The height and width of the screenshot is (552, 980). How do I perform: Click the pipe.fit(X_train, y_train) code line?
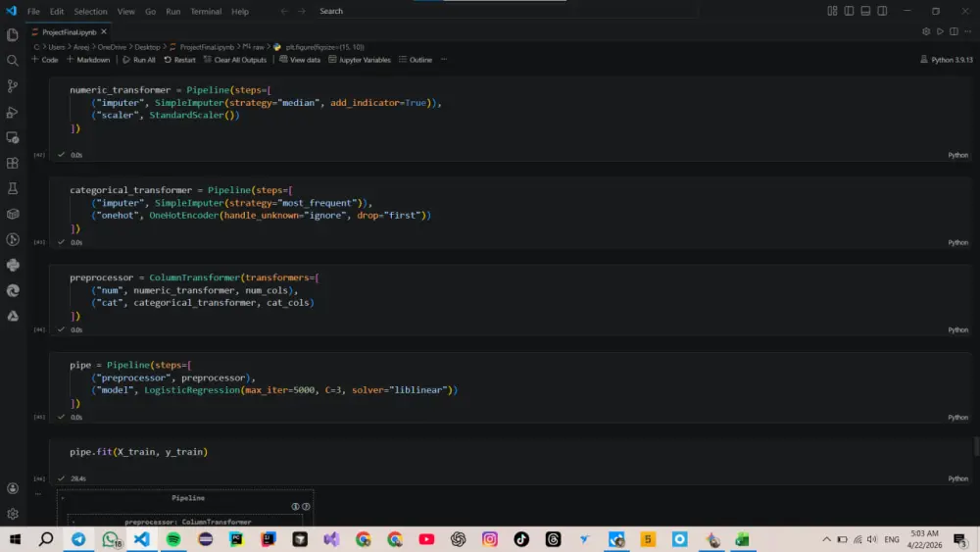pos(139,451)
